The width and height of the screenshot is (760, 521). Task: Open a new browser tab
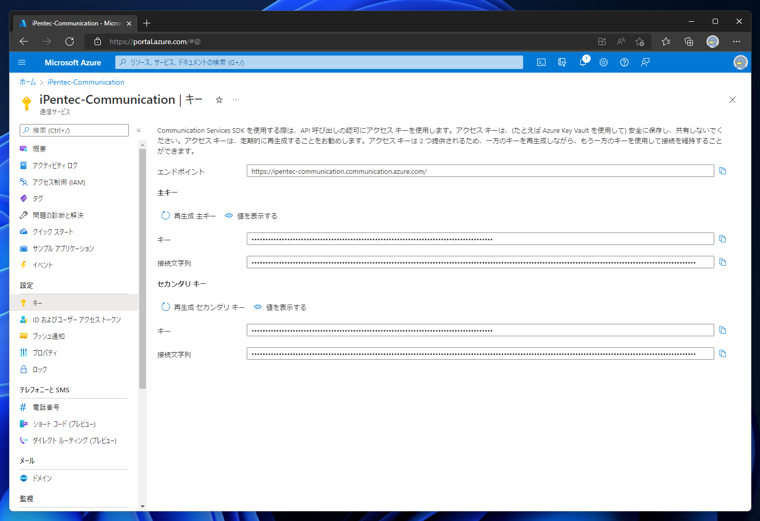(147, 23)
